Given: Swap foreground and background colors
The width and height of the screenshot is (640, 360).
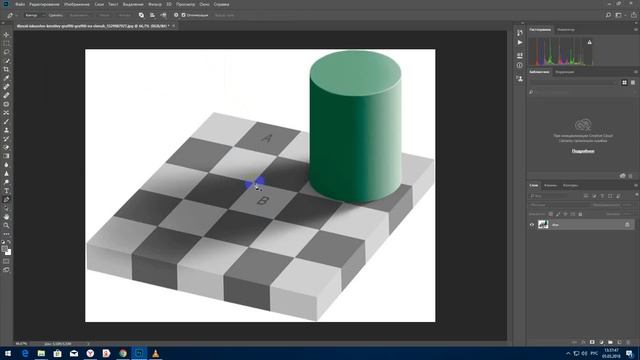Looking at the screenshot, I should pyautogui.click(x=9, y=242).
